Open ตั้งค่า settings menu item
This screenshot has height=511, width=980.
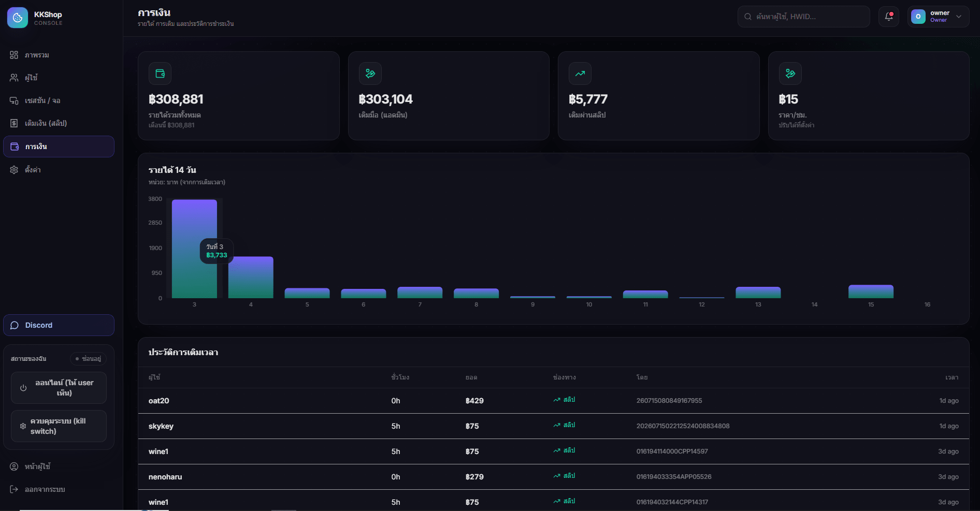tap(59, 170)
